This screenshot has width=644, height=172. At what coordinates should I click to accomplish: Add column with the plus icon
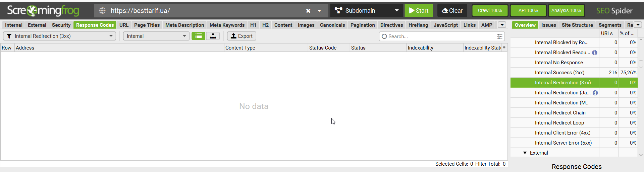tap(504, 48)
